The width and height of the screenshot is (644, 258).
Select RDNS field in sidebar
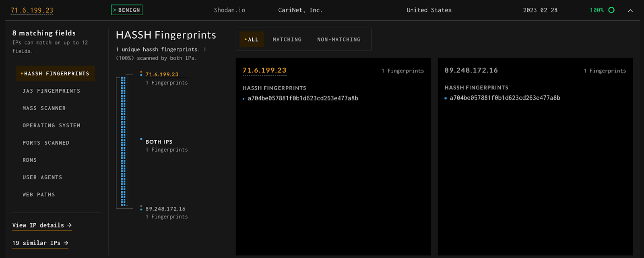[30, 160]
